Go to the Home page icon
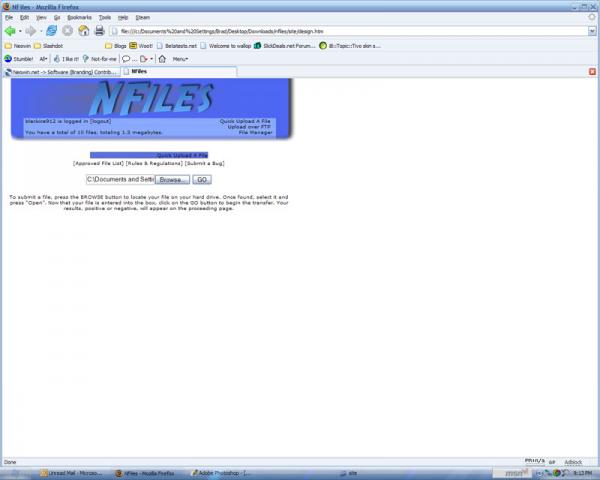This screenshot has width=600, height=480. click(x=83, y=31)
